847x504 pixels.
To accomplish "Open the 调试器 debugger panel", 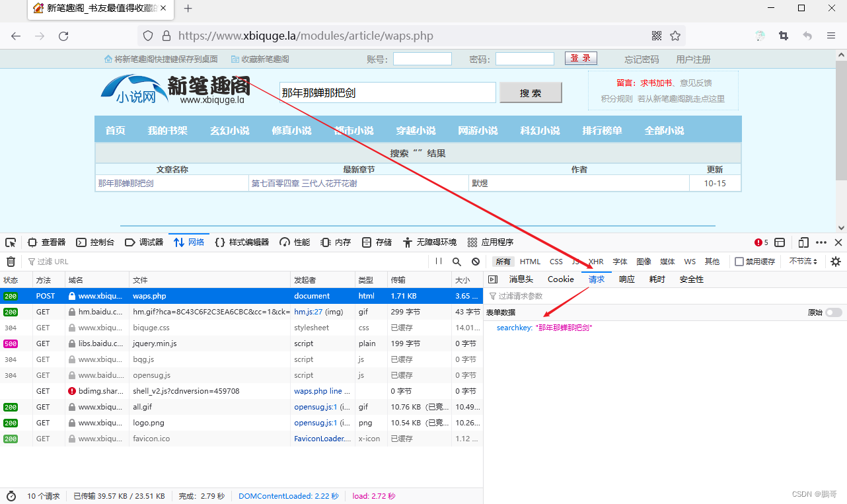I will pos(144,242).
